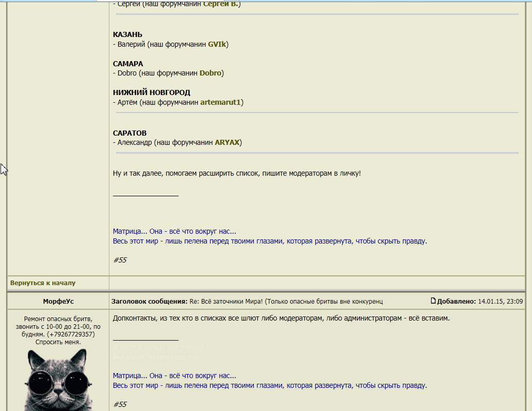This screenshot has height=411, width=532.
Task: Follow the bold Dobro forum member link
Action: pyautogui.click(x=210, y=73)
